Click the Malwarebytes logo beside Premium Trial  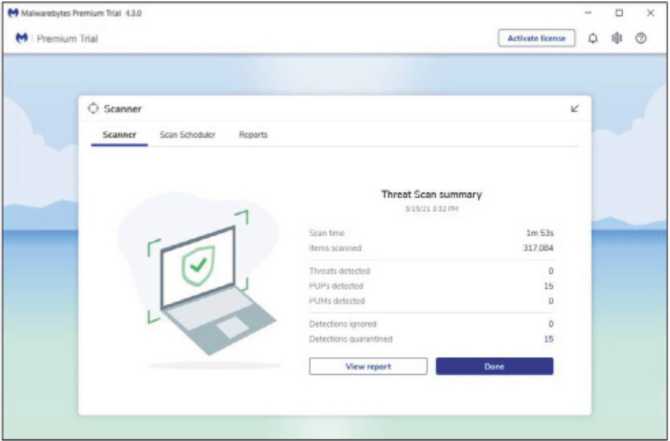22,38
